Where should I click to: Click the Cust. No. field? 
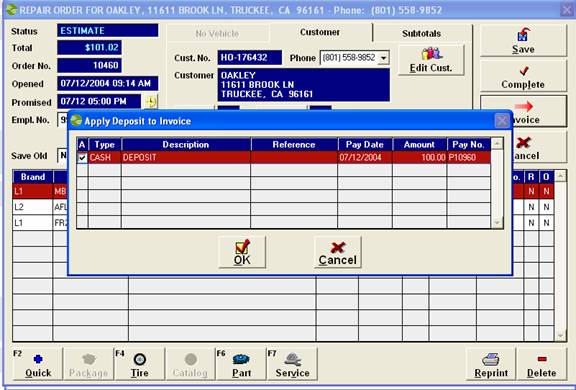coord(250,58)
